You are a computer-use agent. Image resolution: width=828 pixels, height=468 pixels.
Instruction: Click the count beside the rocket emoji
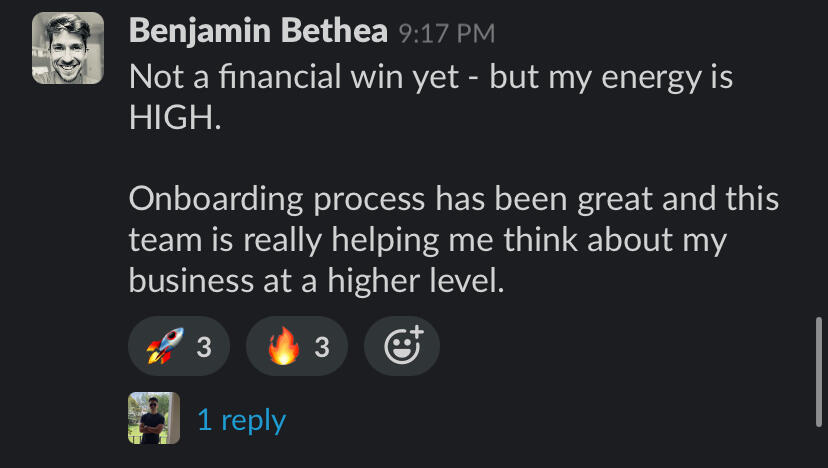(x=204, y=347)
